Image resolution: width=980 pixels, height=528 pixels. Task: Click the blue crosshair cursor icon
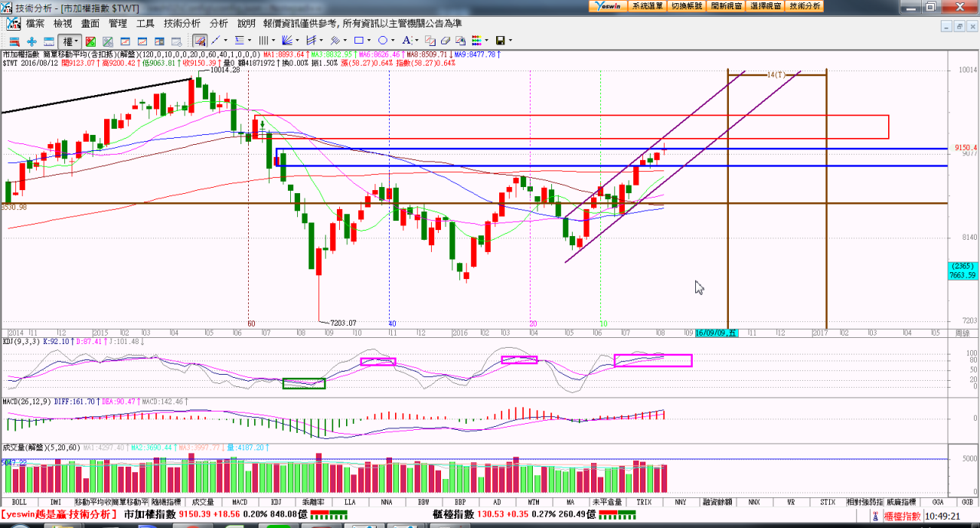tap(31, 41)
